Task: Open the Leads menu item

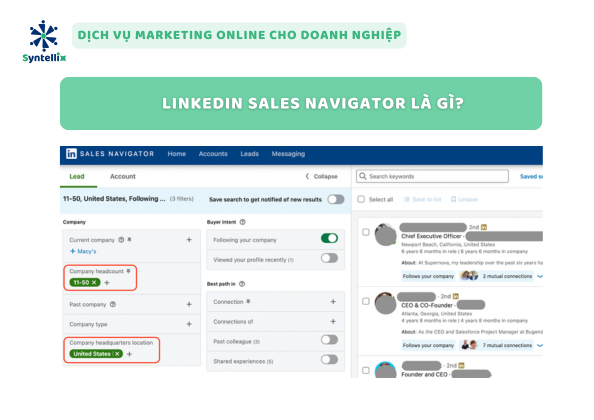Action: 249,154
